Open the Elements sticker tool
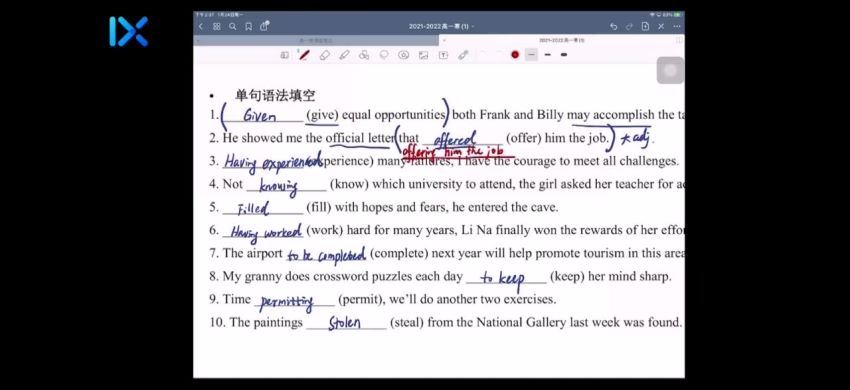The image size is (850, 390). point(403,55)
